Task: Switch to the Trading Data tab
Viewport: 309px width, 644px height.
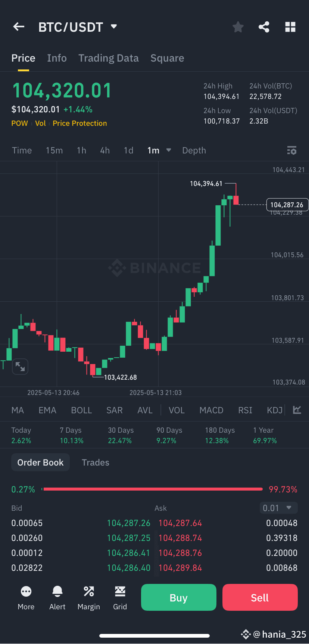Action: 108,58
